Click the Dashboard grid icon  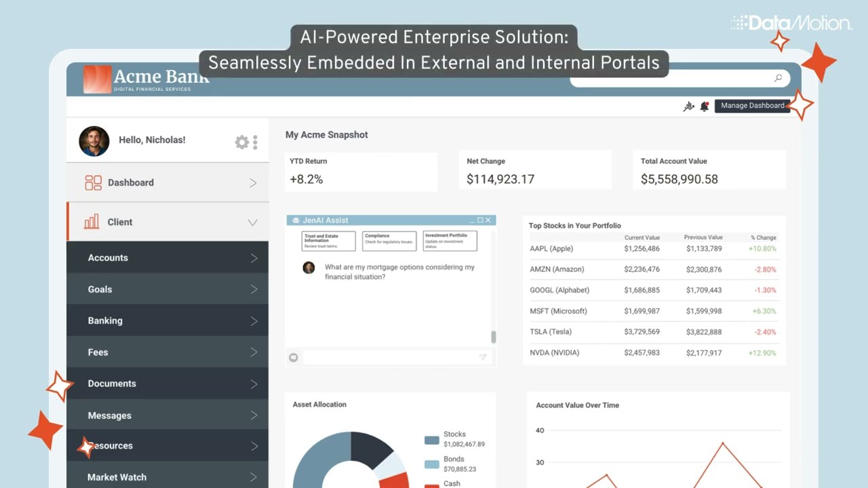(93, 182)
